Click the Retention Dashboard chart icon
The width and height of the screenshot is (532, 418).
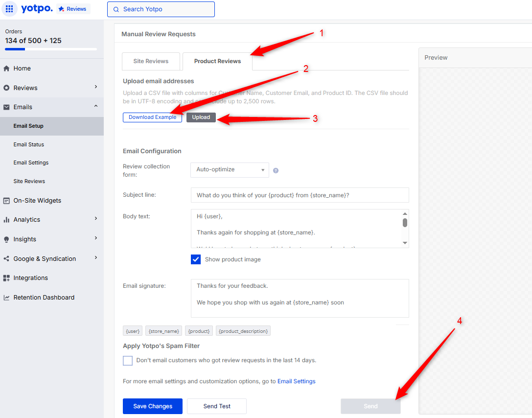pyautogui.click(x=6, y=298)
